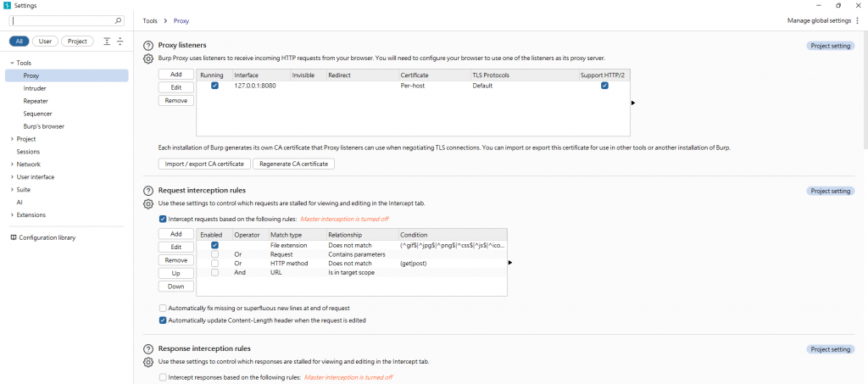Viewport: 868px width, 384px height.
Task: Open gear options for Response interception rules
Action: click(x=148, y=363)
